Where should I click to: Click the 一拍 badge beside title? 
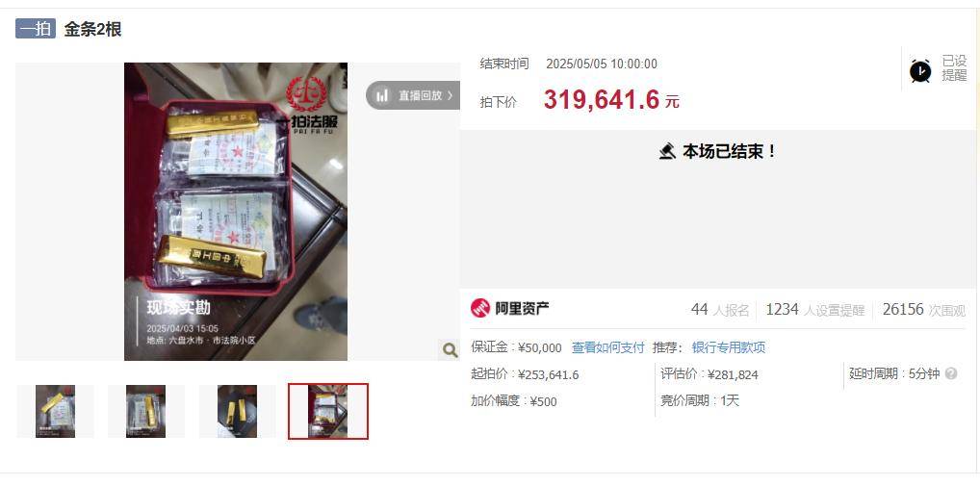36,29
